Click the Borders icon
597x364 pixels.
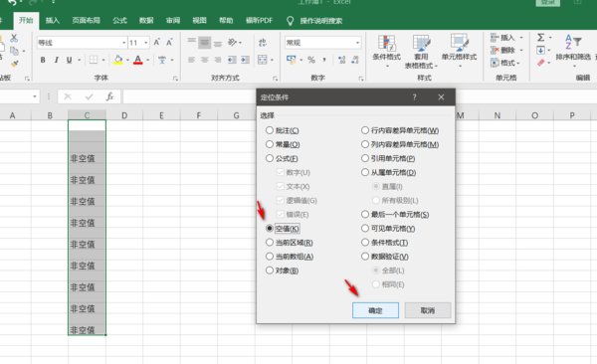point(93,60)
